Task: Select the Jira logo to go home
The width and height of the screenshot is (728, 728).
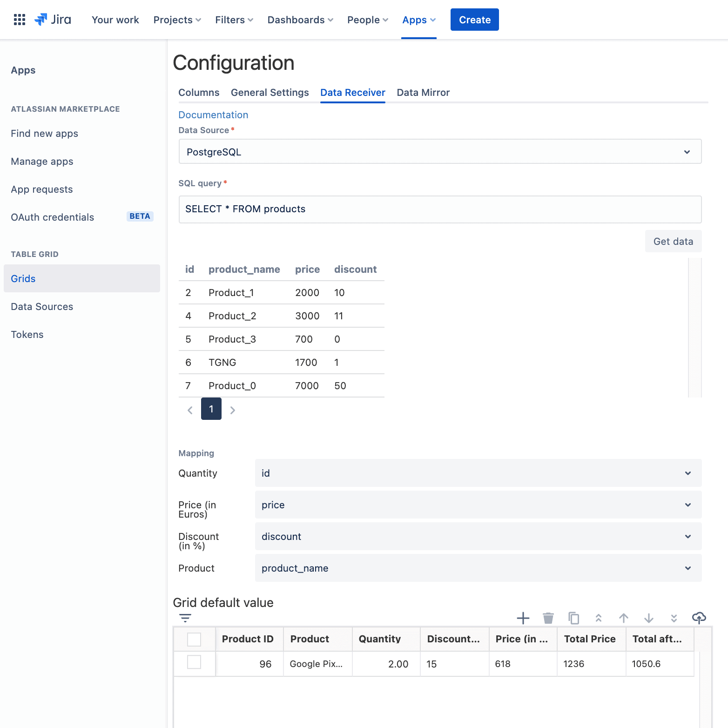Action: click(x=53, y=19)
